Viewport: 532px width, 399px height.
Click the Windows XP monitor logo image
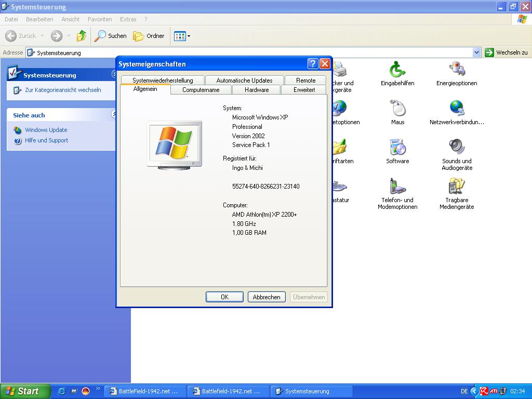tap(175, 145)
